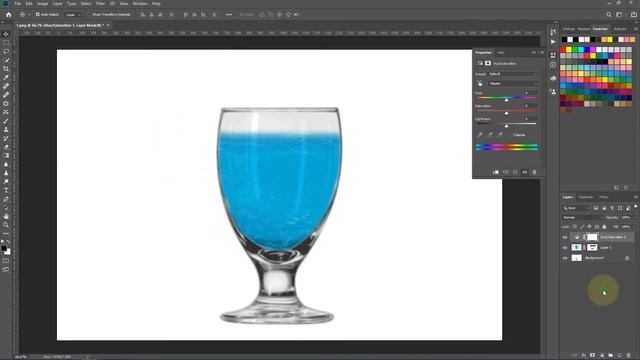Select the Background layer row
Screen dimensions: 640x360
(x=598, y=258)
